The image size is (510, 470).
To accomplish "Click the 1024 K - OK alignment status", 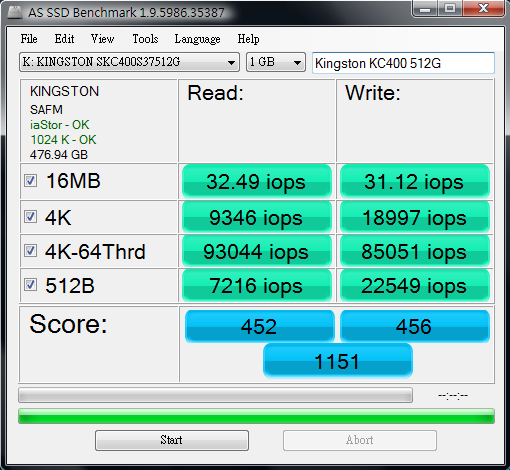I will point(63,140).
